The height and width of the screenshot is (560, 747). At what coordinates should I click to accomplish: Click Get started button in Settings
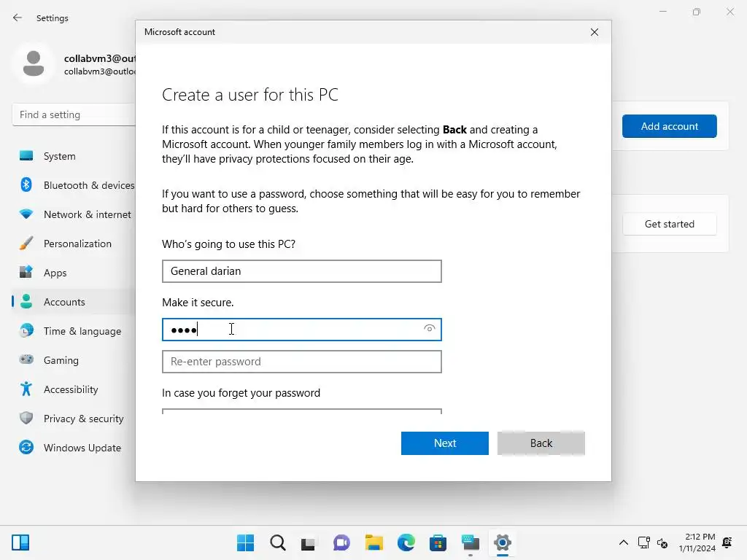(x=670, y=224)
